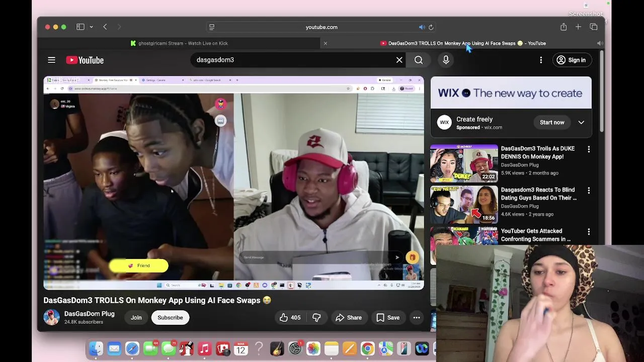
Task: Open Notes from the Dock
Action: 332,348
